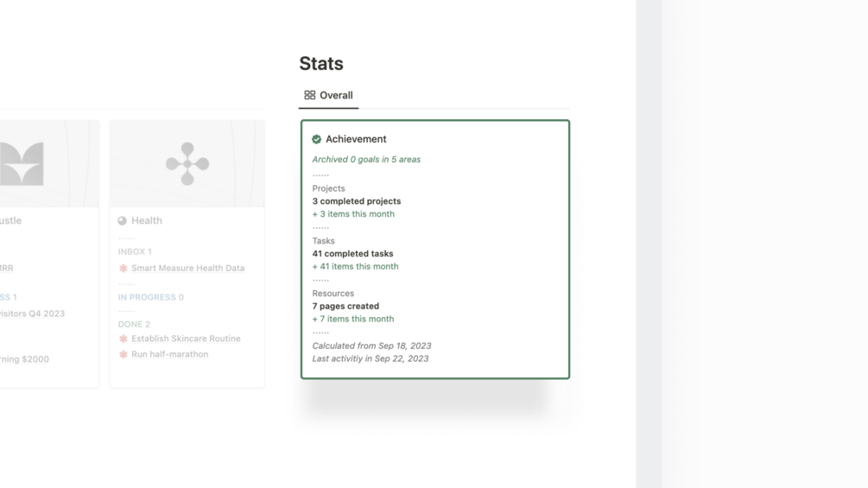Switch to the Overall tab
This screenshot has height=488, width=868.
(329, 95)
